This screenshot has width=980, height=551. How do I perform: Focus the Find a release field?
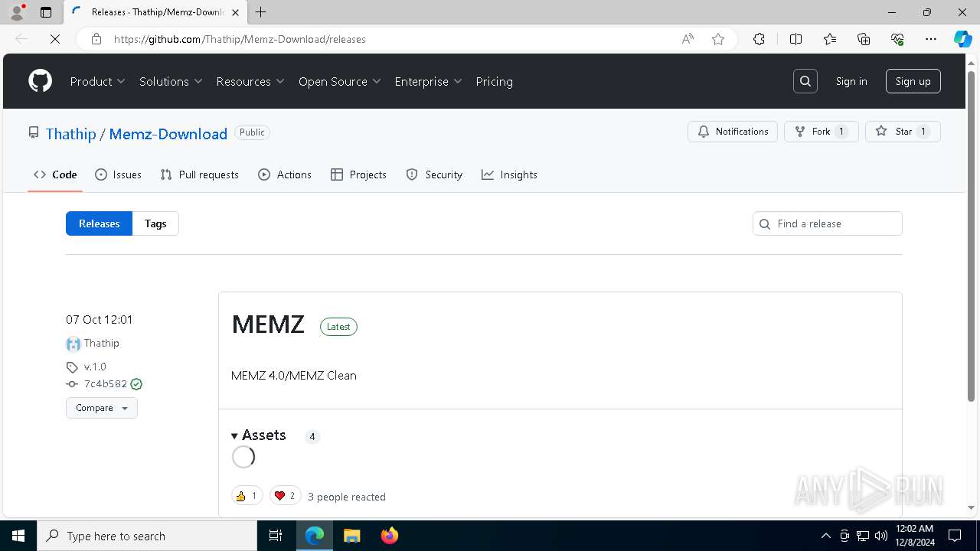(x=828, y=223)
